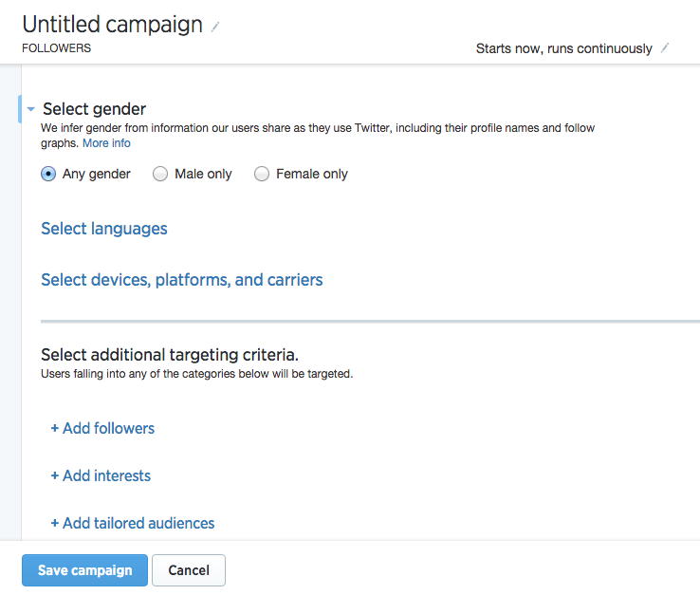The width and height of the screenshot is (700, 595).
Task: Click the Untitled campaign title text
Action: click(113, 25)
